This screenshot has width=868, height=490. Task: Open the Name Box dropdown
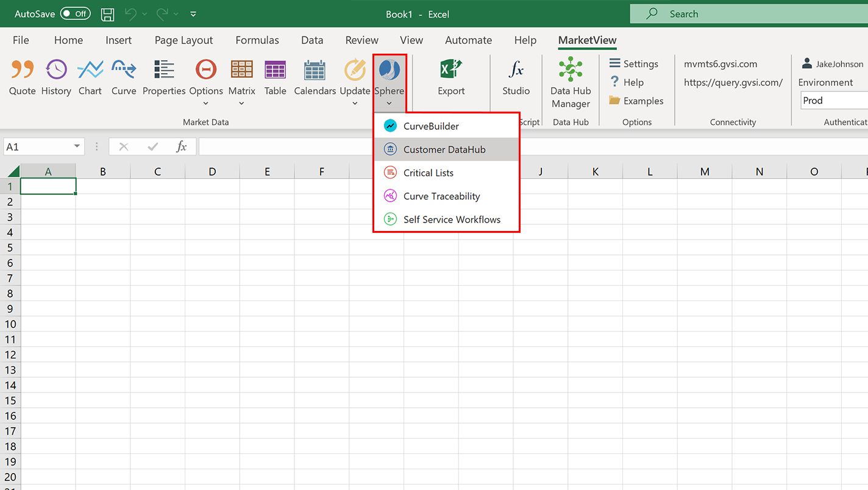(77, 146)
